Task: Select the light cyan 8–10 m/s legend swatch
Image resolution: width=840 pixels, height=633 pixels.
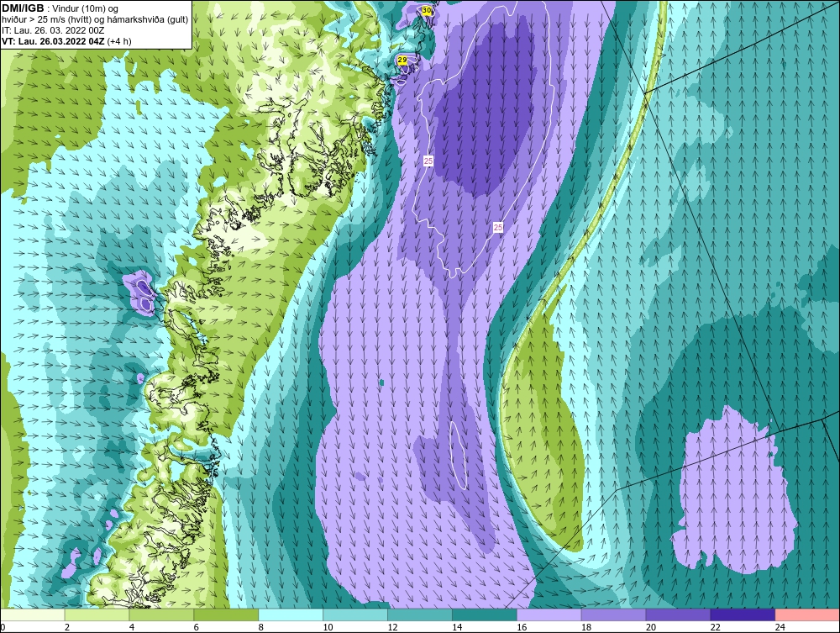Action: [291, 615]
